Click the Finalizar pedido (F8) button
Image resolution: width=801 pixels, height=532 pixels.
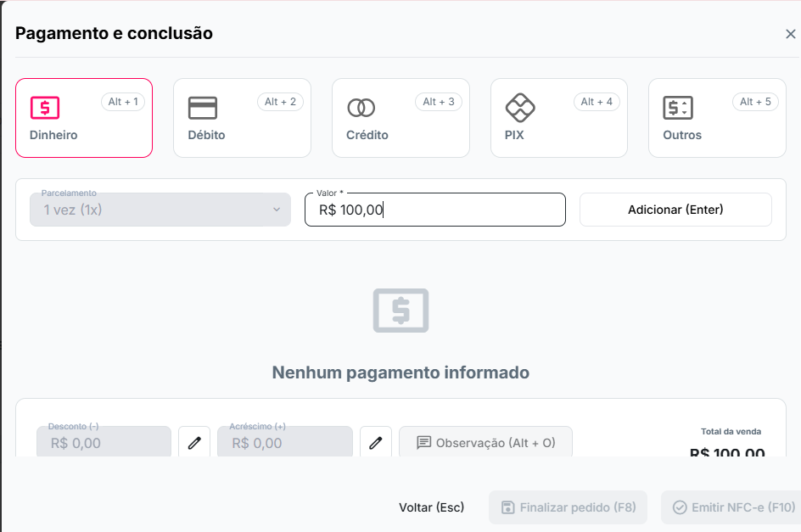pyautogui.click(x=567, y=507)
